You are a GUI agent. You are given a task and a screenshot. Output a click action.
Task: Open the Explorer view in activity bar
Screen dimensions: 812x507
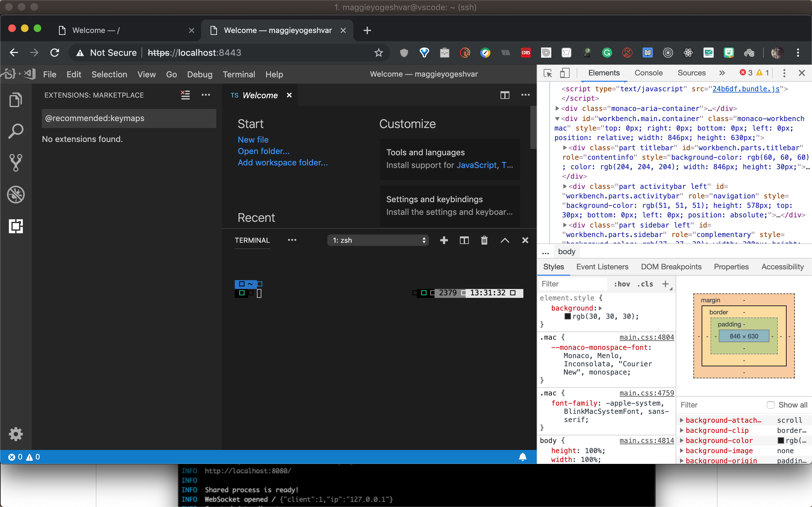click(x=16, y=99)
